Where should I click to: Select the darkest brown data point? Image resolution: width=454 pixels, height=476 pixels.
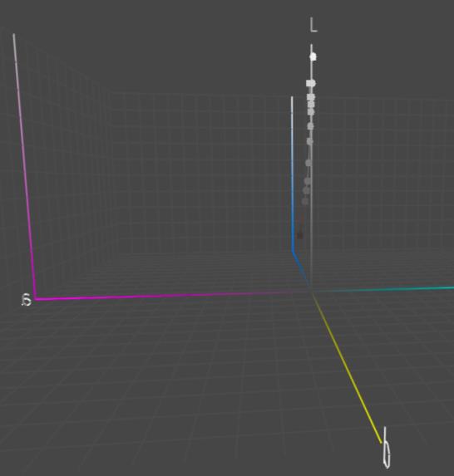pyautogui.click(x=299, y=235)
